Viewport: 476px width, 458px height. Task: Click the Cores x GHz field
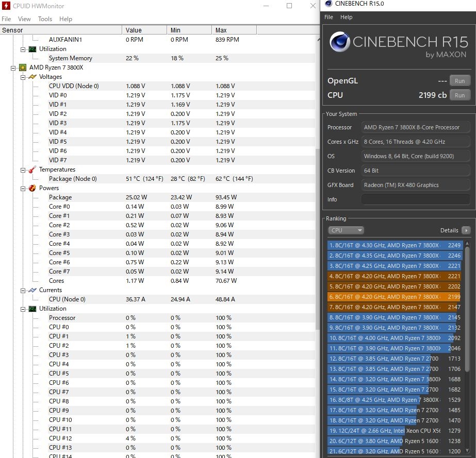click(416, 142)
